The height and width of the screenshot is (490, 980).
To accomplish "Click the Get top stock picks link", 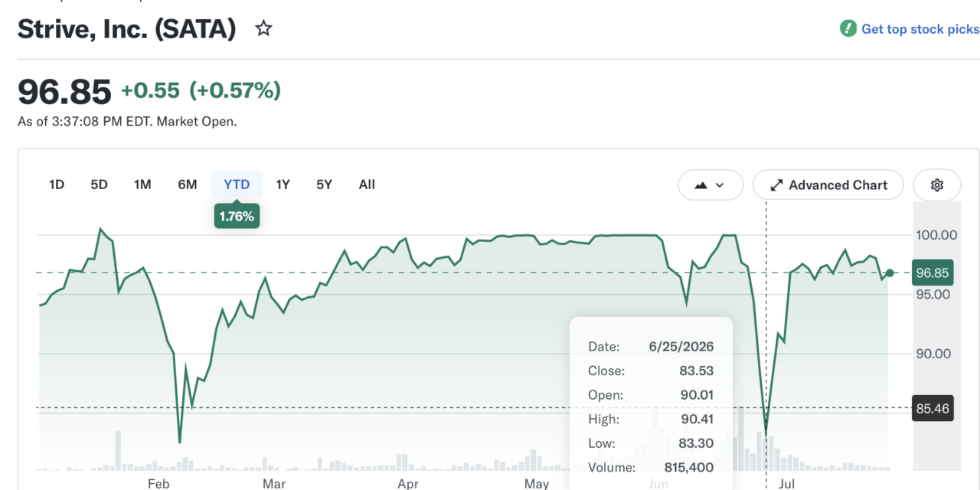I will pos(920,29).
